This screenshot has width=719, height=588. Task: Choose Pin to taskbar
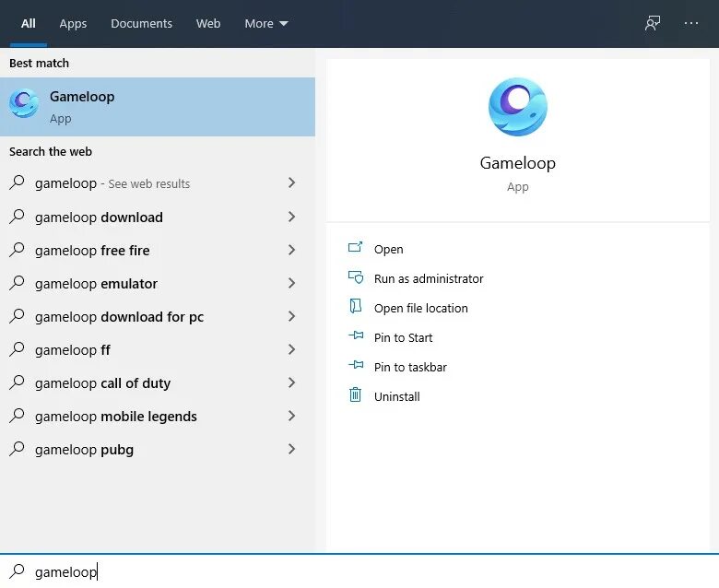coord(410,367)
